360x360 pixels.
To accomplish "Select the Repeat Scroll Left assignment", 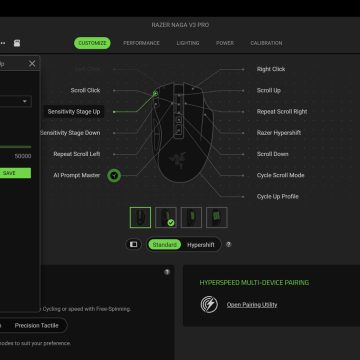I will tap(77, 154).
